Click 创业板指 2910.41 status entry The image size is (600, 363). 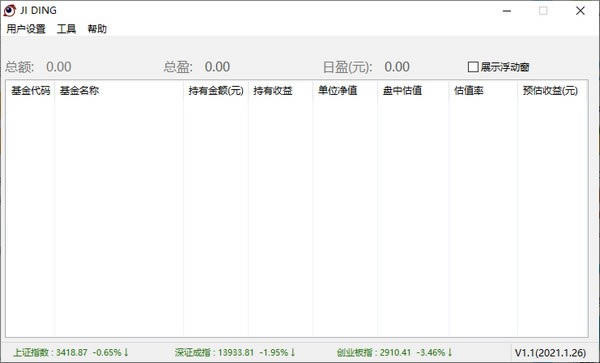(395, 352)
